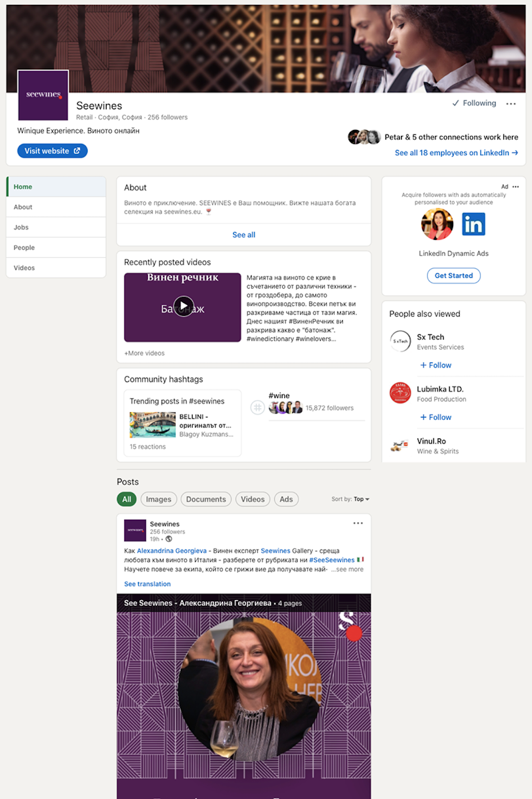Filter posts by Videos
The image size is (532, 799).
tap(253, 499)
